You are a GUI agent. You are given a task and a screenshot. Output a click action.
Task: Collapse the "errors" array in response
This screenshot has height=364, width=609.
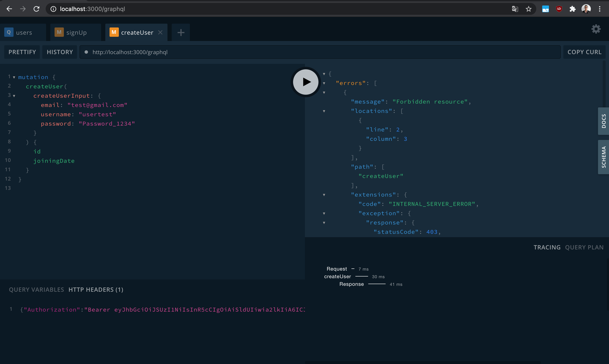(324, 83)
